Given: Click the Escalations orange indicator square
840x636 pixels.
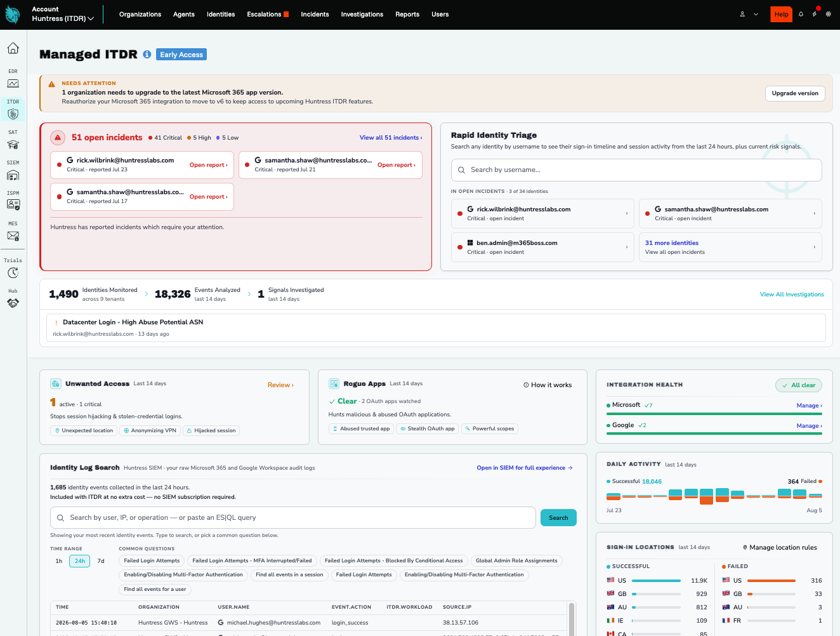Looking at the screenshot, I should click(286, 15).
